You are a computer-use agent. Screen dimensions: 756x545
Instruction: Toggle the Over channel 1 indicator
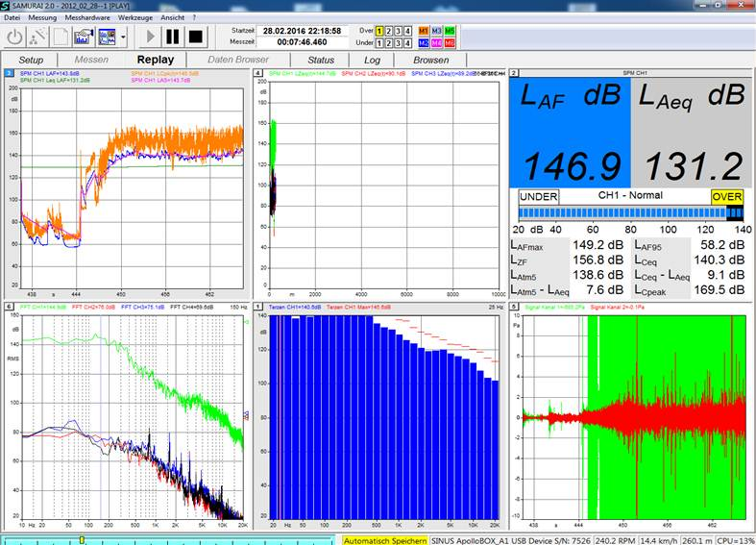(x=378, y=31)
